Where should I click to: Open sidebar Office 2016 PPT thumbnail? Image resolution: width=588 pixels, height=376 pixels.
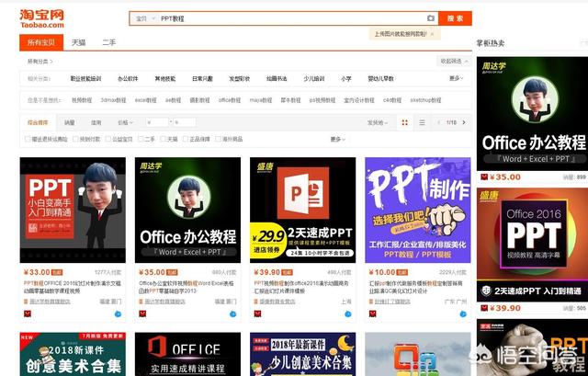532,245
